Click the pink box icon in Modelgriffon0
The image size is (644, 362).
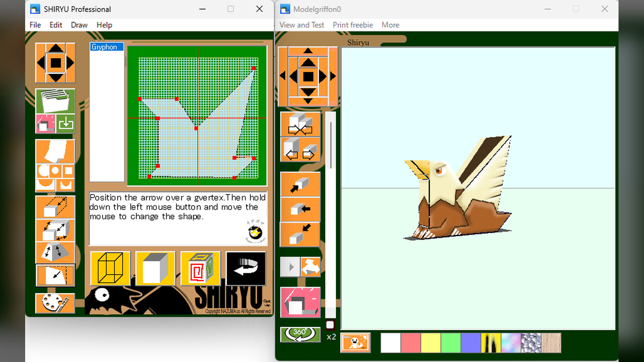pos(301,302)
